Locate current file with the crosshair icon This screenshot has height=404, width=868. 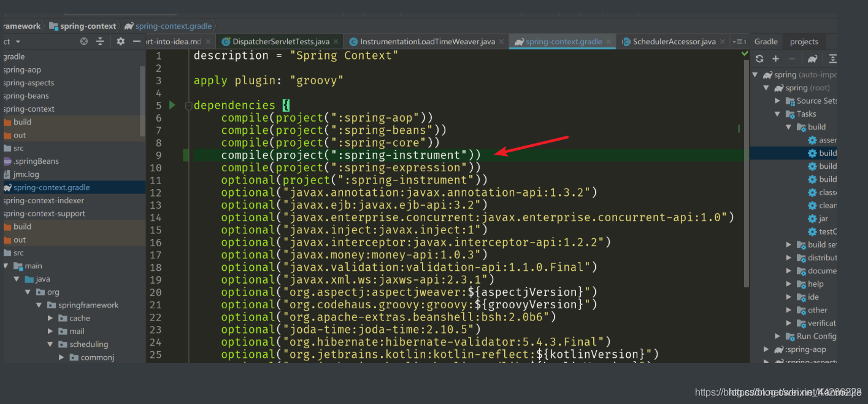(x=84, y=41)
